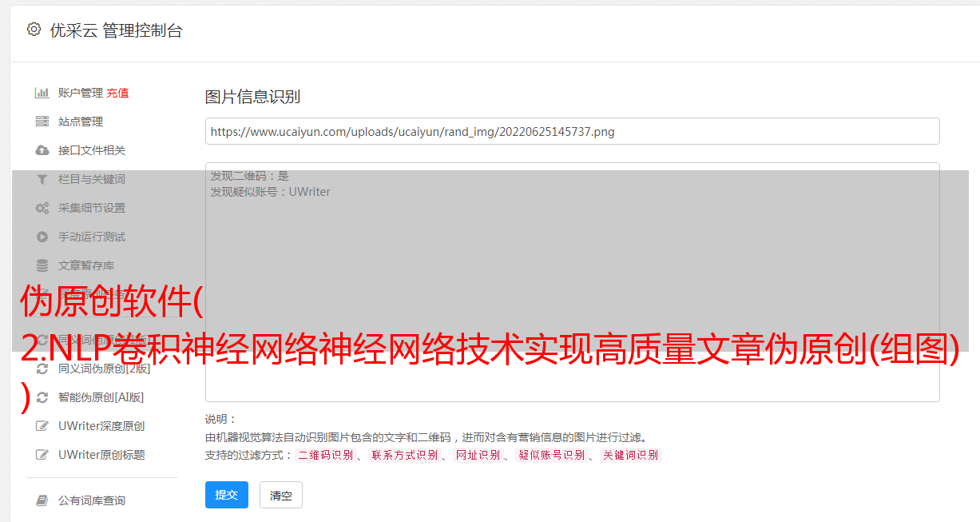Open 账户管理 via its bar chart icon

point(42,93)
